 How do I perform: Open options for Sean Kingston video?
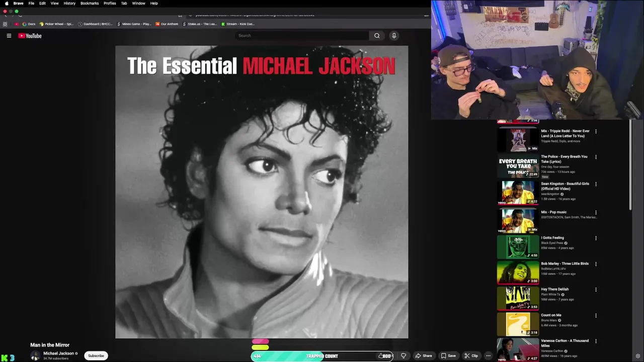tap(596, 184)
